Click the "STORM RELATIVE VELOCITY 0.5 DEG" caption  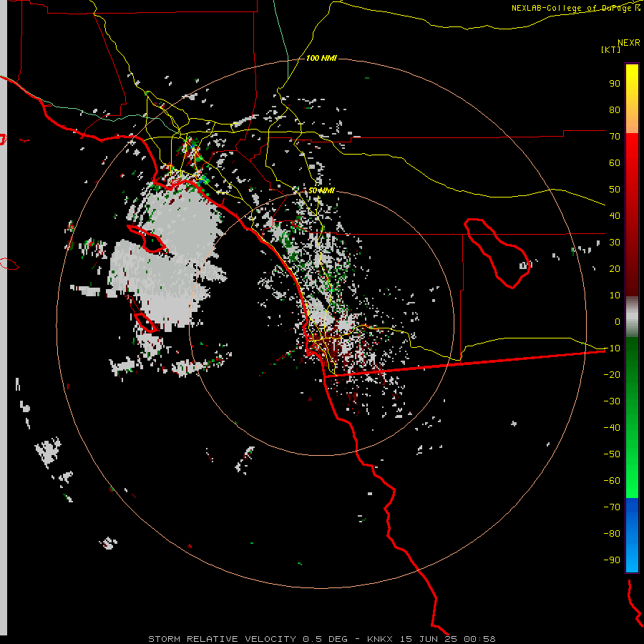(x=248, y=639)
